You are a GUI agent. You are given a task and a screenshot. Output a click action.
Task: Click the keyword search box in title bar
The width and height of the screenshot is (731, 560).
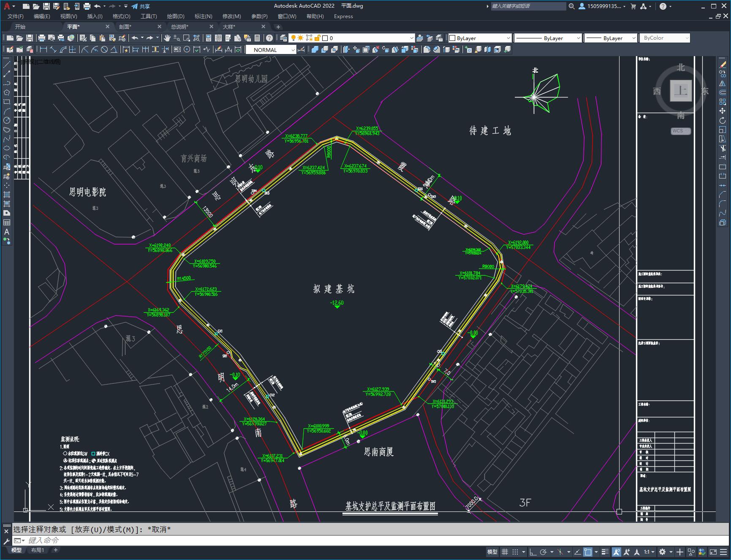click(x=528, y=6)
